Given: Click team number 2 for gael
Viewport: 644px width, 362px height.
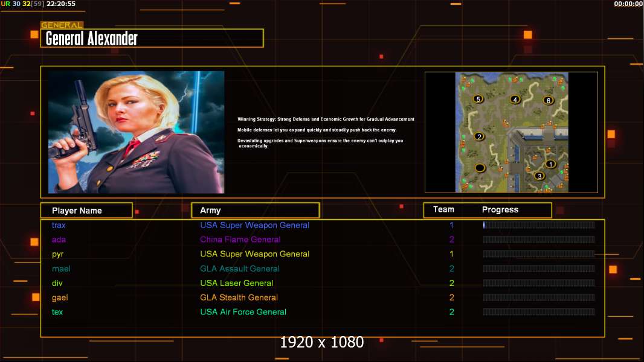Looking at the screenshot, I should point(451,297).
